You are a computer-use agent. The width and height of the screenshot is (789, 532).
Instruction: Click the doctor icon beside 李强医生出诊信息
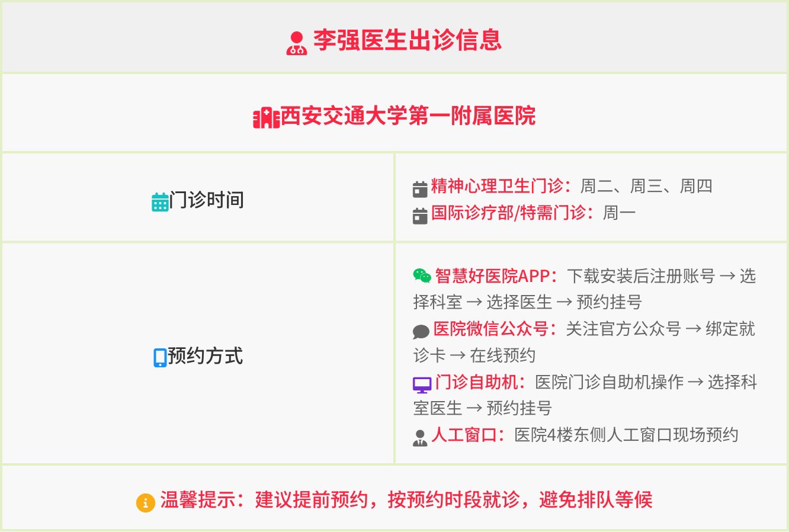point(297,43)
